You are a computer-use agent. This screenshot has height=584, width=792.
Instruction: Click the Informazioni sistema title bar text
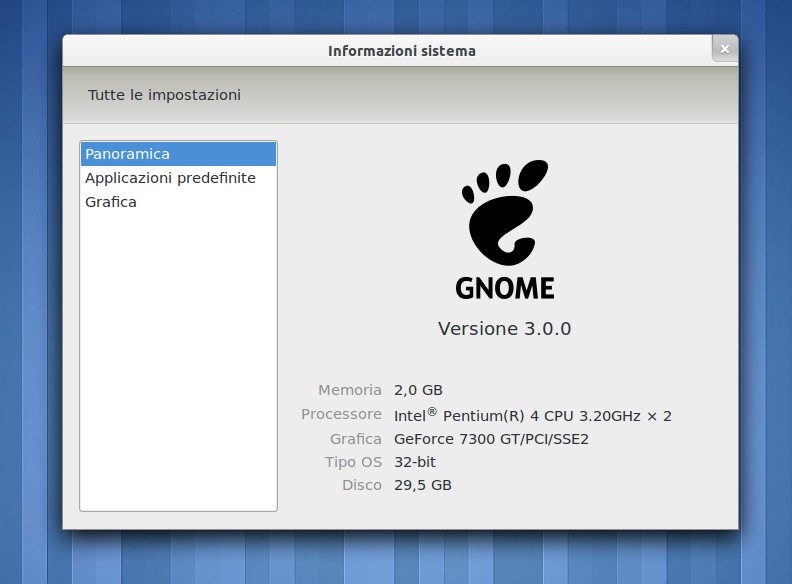pyautogui.click(x=402, y=51)
